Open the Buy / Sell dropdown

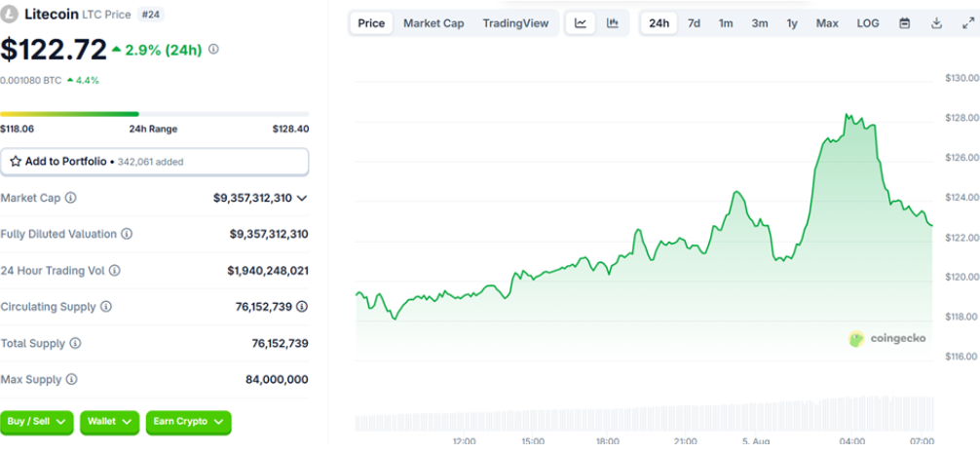[37, 422]
